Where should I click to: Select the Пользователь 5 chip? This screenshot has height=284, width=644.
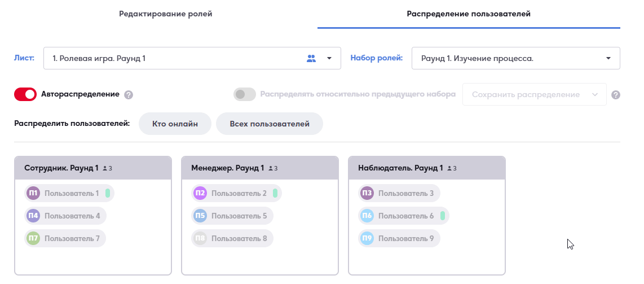tap(232, 216)
